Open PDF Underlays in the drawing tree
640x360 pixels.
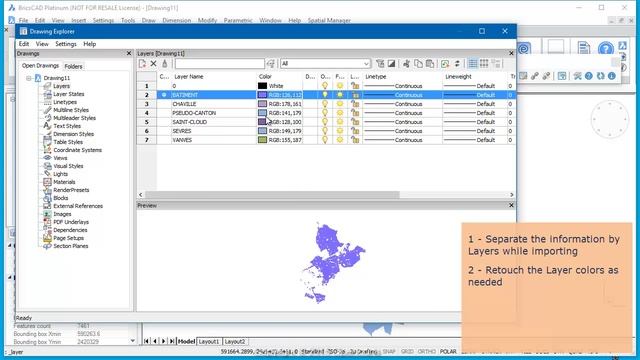tap(71, 222)
